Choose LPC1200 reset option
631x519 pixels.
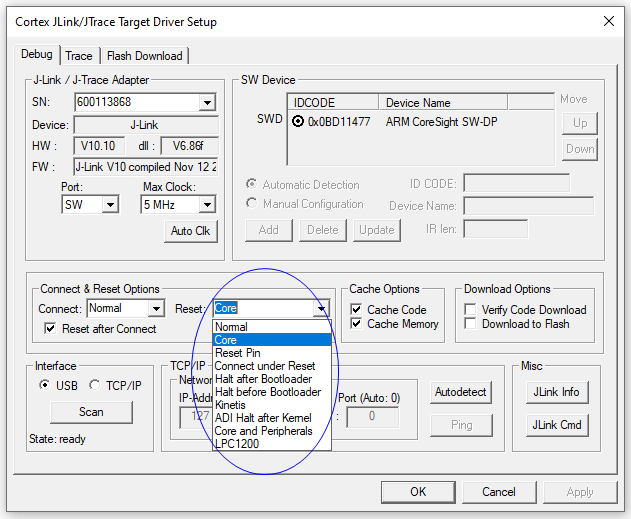pos(272,443)
